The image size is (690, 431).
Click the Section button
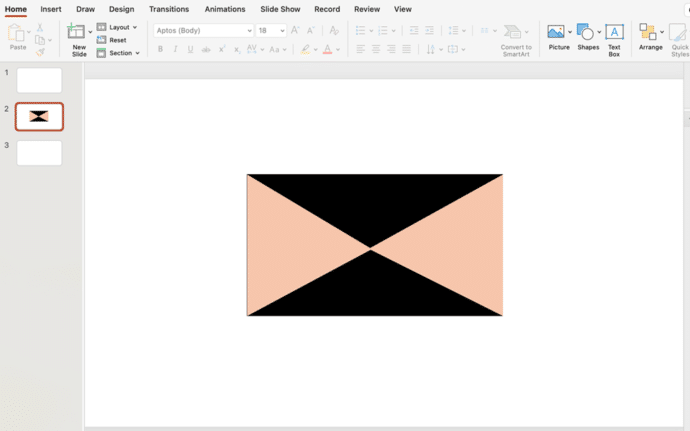point(118,53)
